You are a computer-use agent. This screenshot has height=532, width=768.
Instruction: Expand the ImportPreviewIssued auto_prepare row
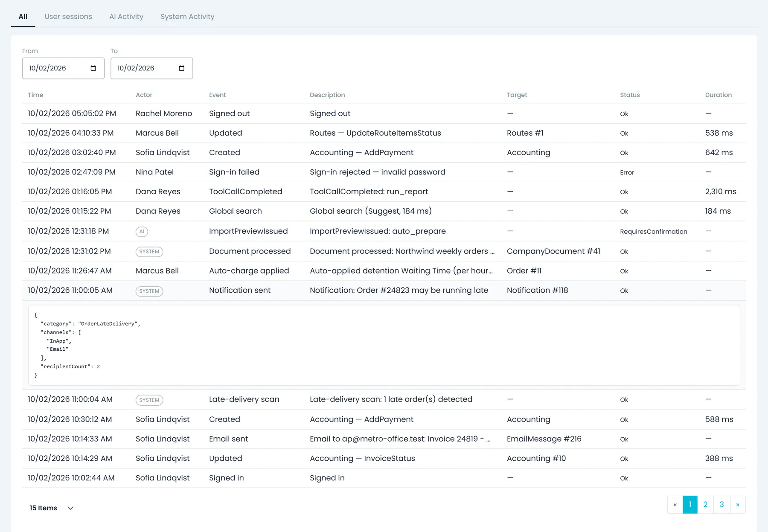point(384,231)
